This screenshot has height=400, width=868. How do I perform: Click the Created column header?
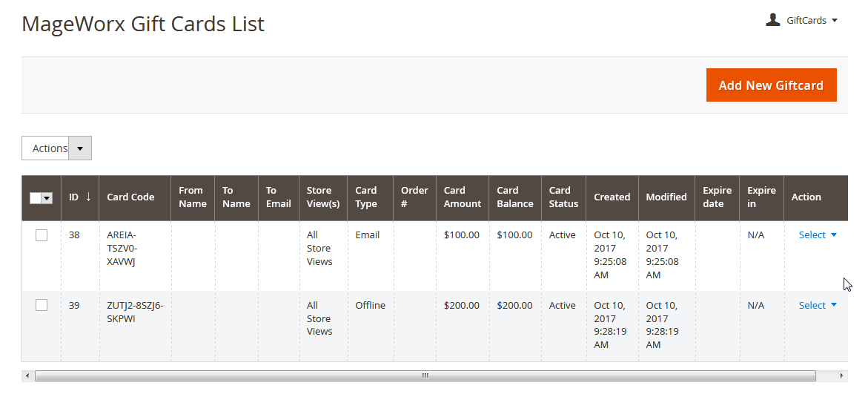pos(612,197)
